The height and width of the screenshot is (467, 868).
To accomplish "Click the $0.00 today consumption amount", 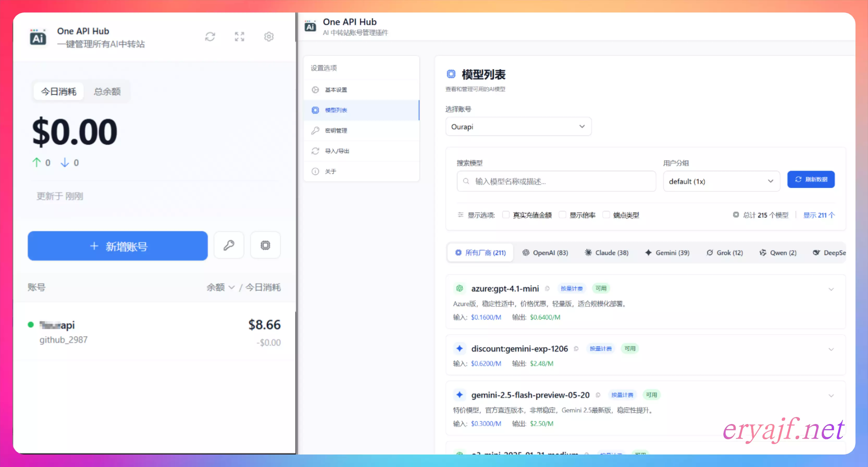I will 75,132.
